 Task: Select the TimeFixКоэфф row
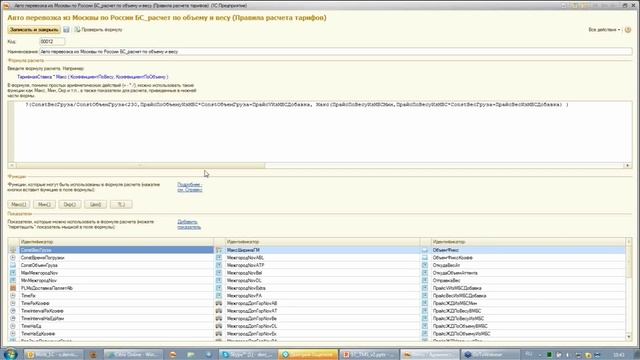click(116, 303)
